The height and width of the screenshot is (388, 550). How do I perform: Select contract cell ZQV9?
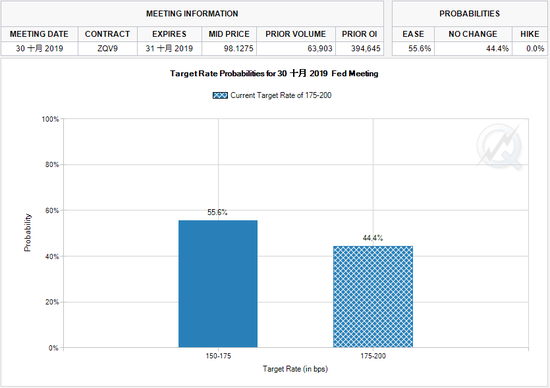click(107, 48)
